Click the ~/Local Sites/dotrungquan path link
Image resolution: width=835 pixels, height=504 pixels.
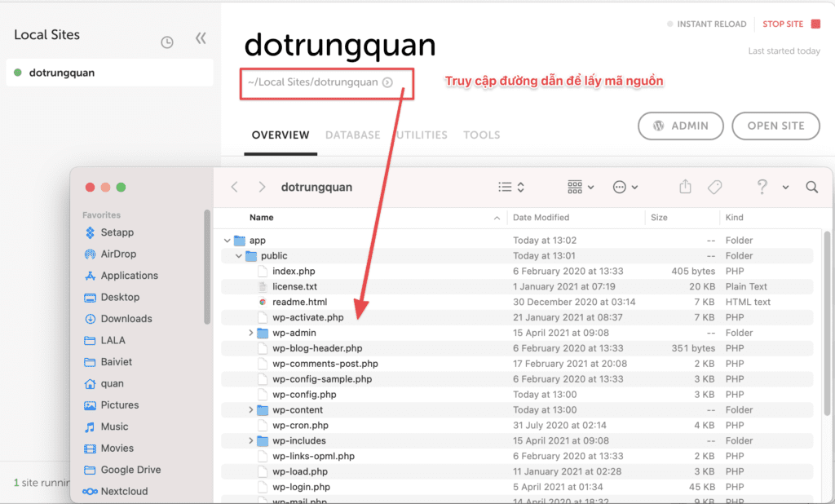tap(313, 82)
